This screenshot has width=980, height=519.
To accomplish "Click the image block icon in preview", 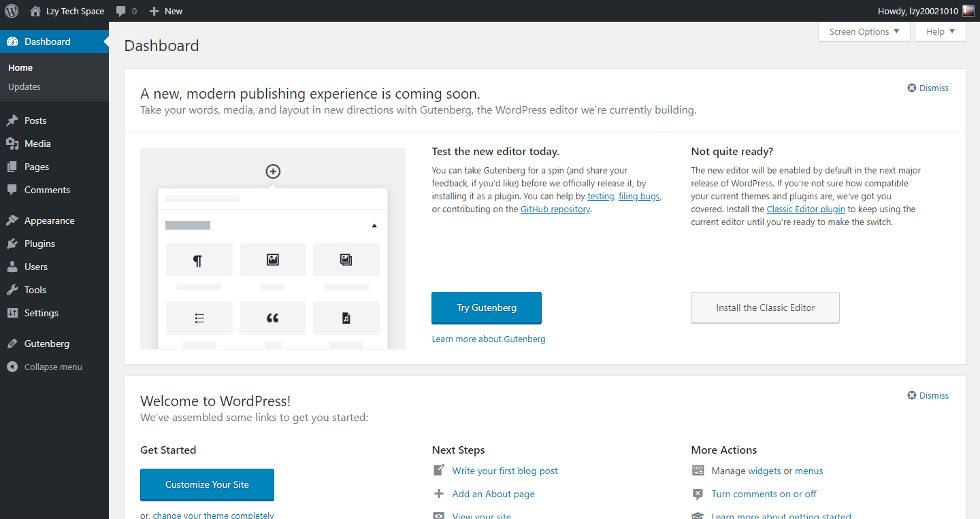I will coord(273,259).
